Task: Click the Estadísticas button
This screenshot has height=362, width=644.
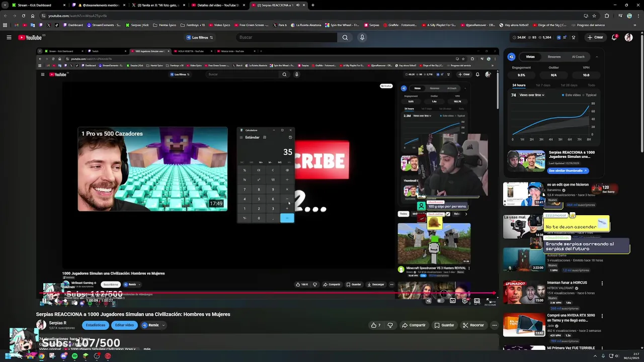Action: [x=95, y=325]
